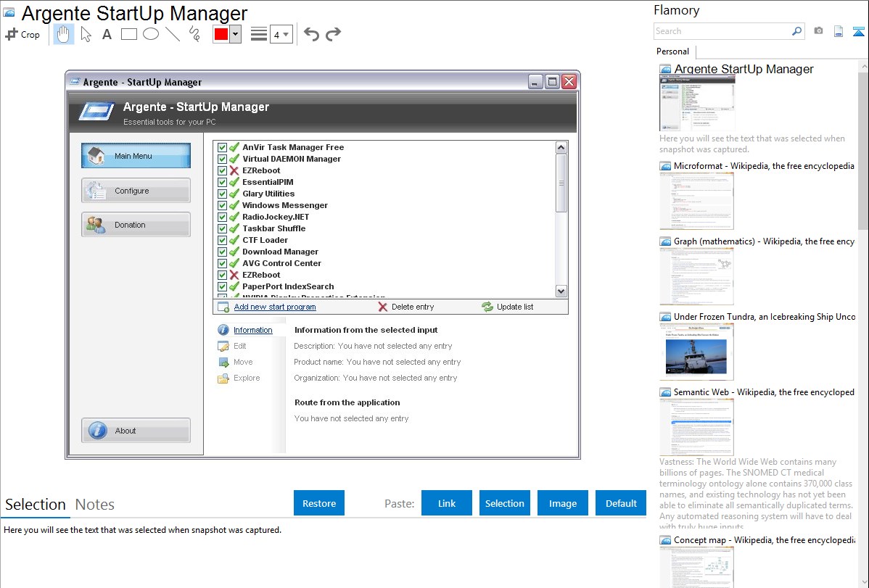Click the search magnifier icon
Screen dimensions: 869x588
796,31
